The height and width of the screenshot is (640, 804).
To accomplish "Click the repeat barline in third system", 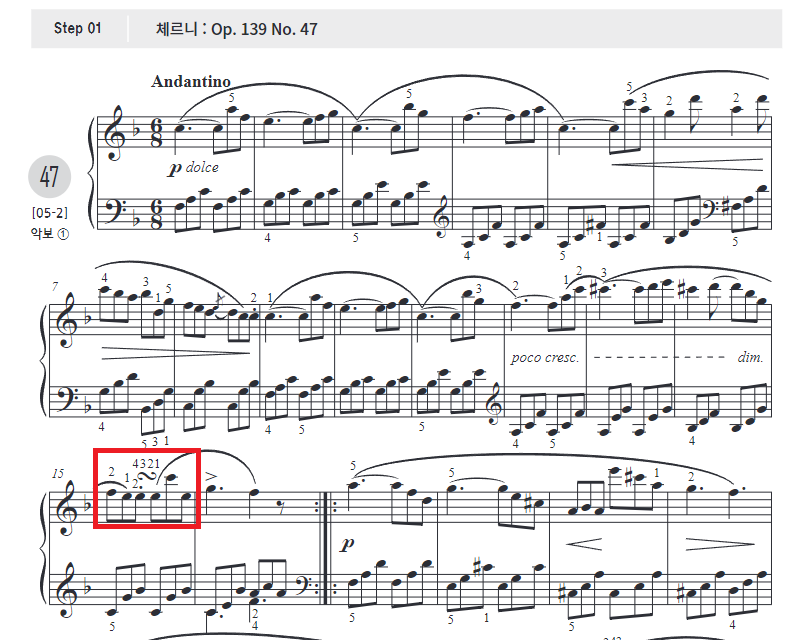I will pyautogui.click(x=326, y=548).
